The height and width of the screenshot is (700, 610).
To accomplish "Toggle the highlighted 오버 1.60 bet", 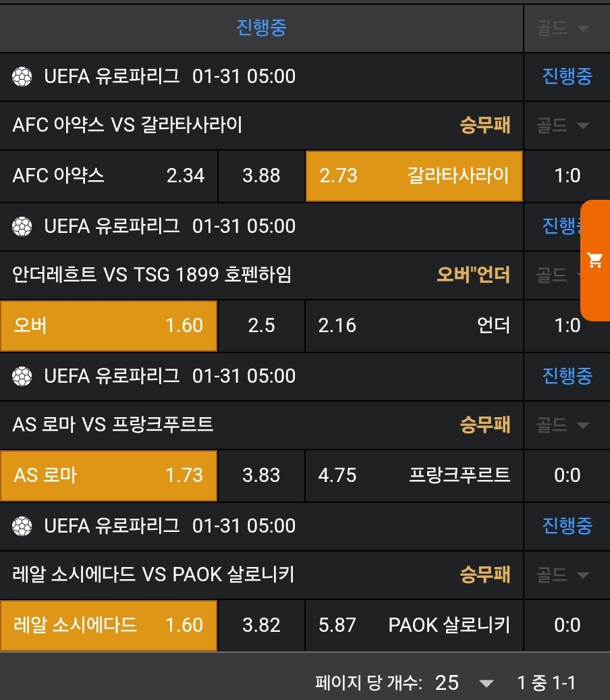I will 109,325.
